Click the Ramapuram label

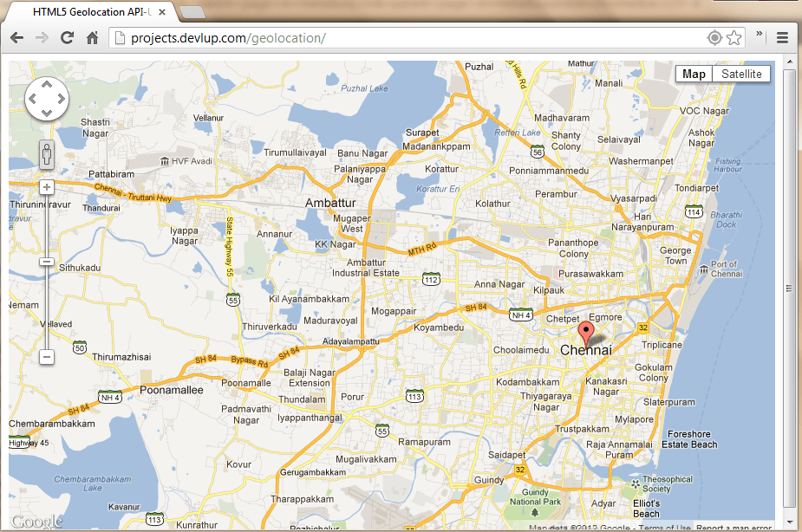425,442
